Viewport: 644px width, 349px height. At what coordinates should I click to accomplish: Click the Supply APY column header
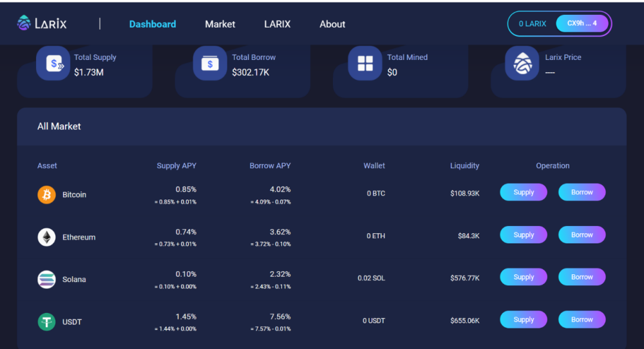[176, 166]
